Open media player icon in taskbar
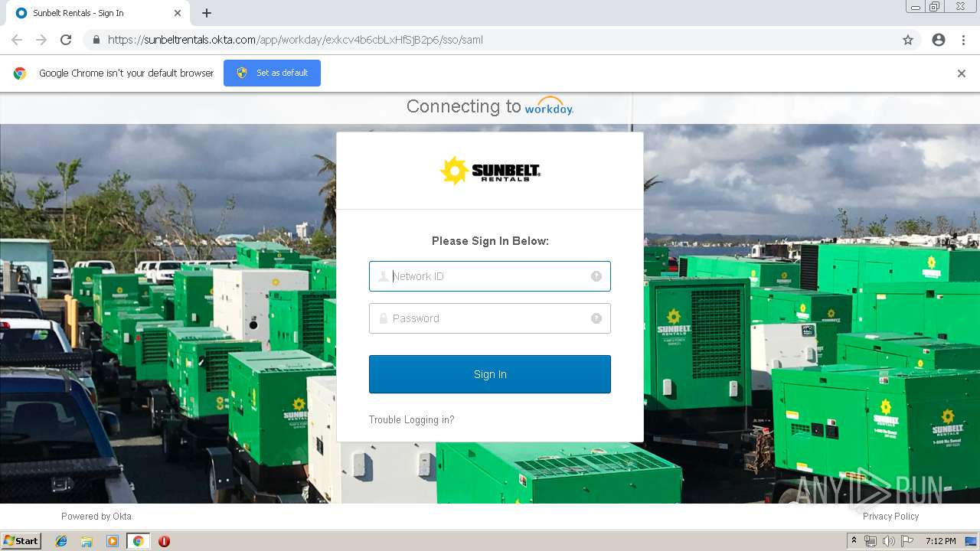The height and width of the screenshot is (551, 980). click(x=113, y=541)
